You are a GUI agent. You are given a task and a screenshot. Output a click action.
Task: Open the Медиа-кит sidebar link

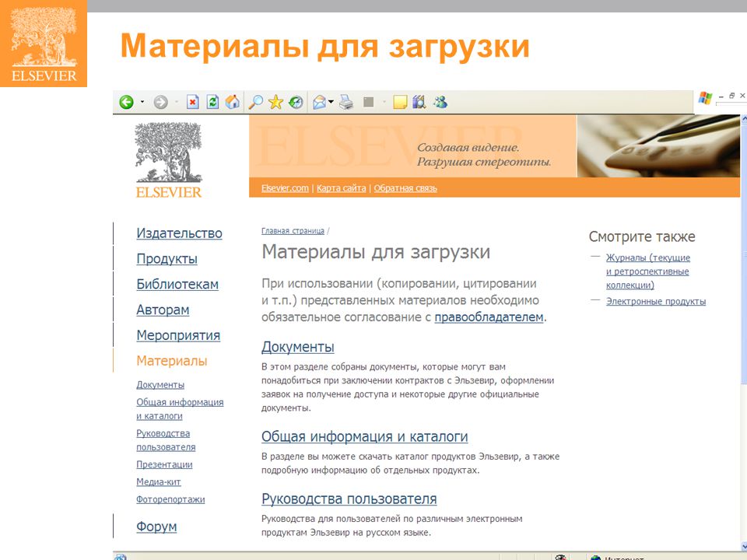tap(159, 482)
